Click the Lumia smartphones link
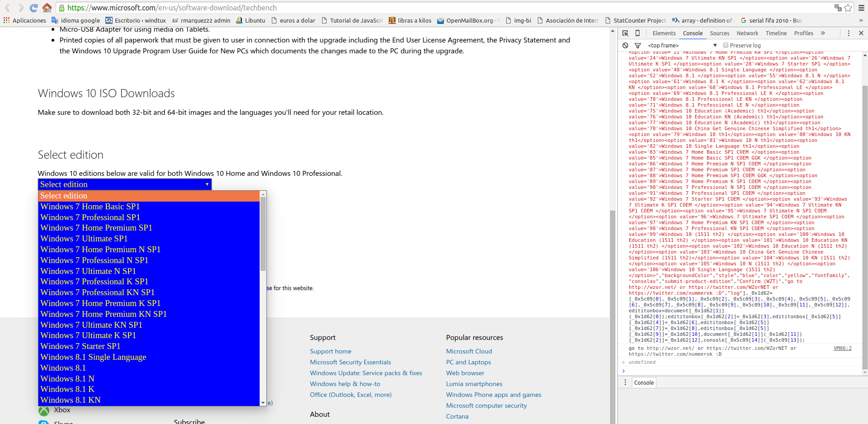This screenshot has height=424, width=868. point(474,384)
